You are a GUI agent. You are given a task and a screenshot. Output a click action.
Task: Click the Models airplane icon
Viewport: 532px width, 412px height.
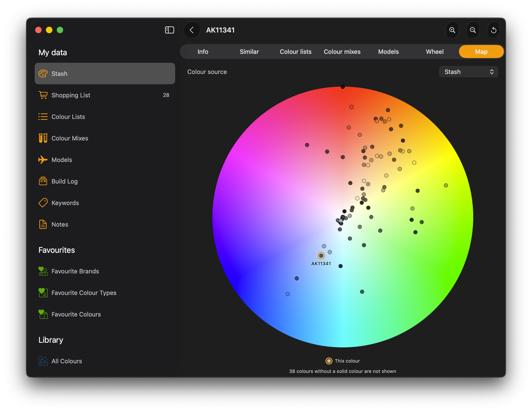[x=43, y=160]
